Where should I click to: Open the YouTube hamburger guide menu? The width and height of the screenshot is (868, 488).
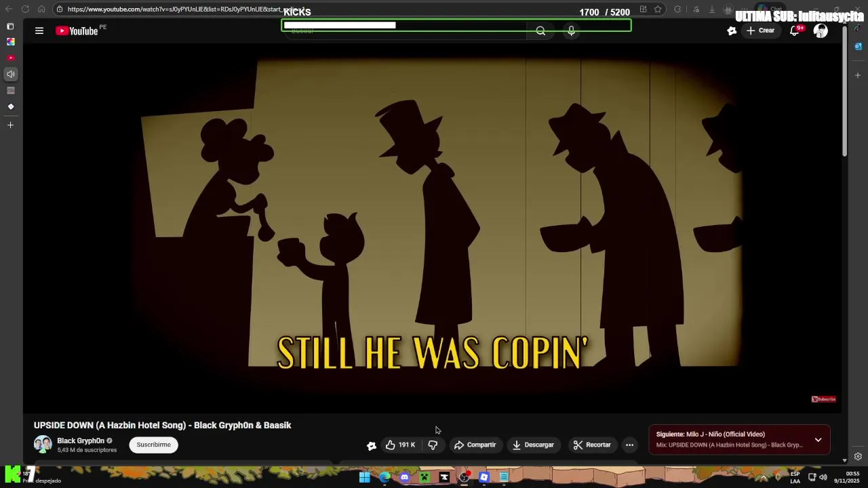coord(39,30)
